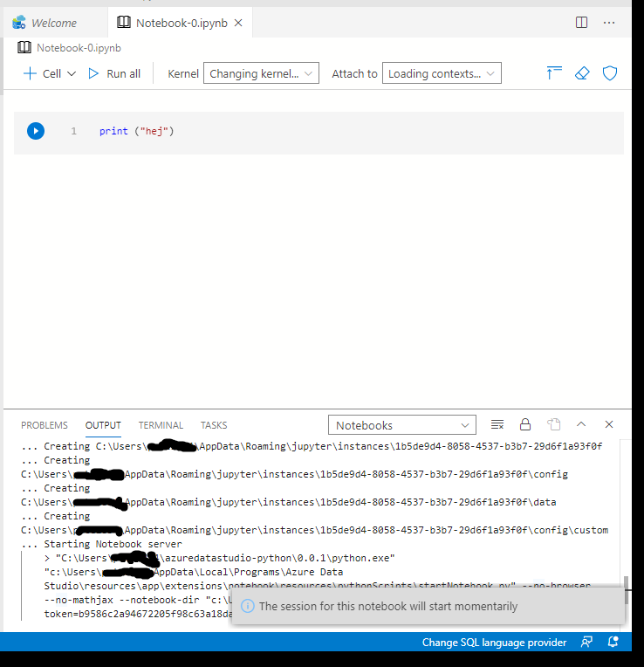
Task: Run the print("hej") code cell
Action: pos(36,131)
